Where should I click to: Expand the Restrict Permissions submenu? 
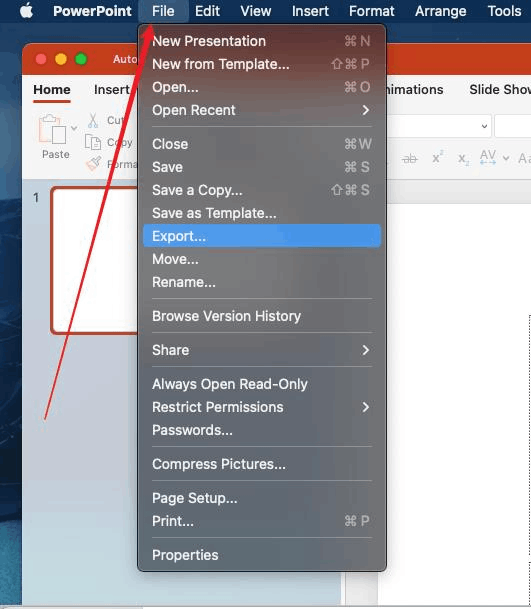pos(261,407)
